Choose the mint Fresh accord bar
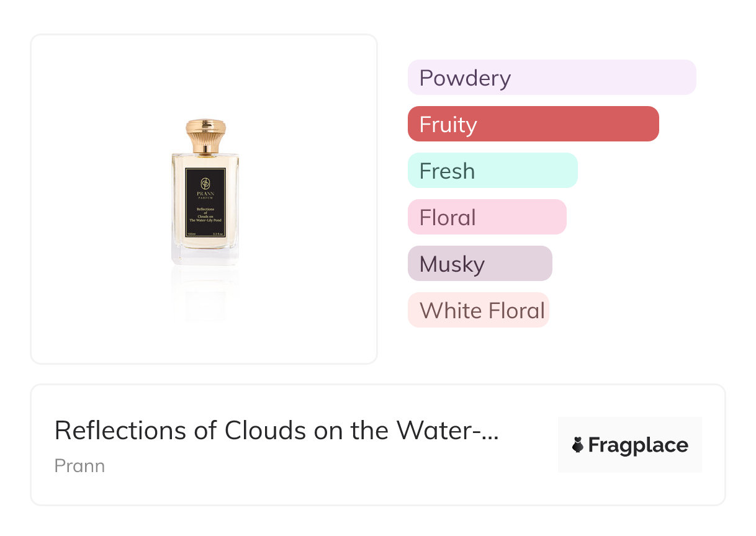 492,171
